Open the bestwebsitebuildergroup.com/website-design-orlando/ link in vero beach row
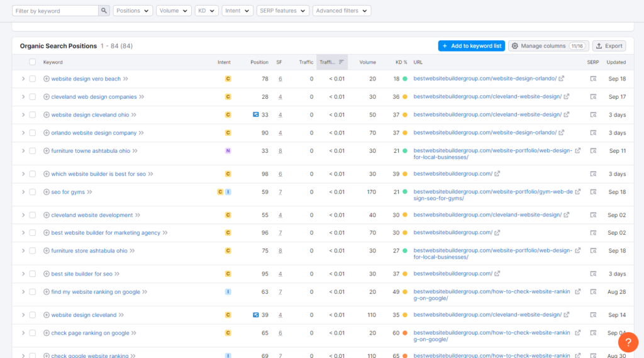644x358 pixels. 485,79
